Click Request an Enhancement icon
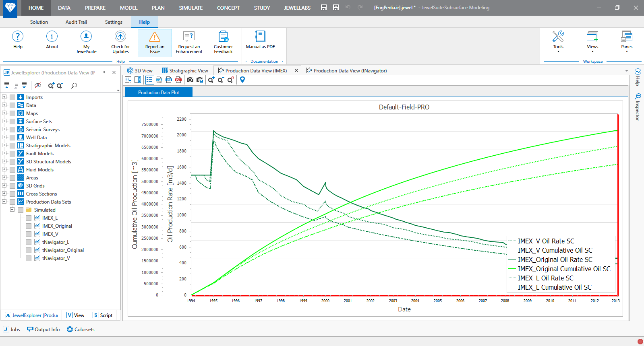This screenshot has width=644, height=346. [x=189, y=37]
